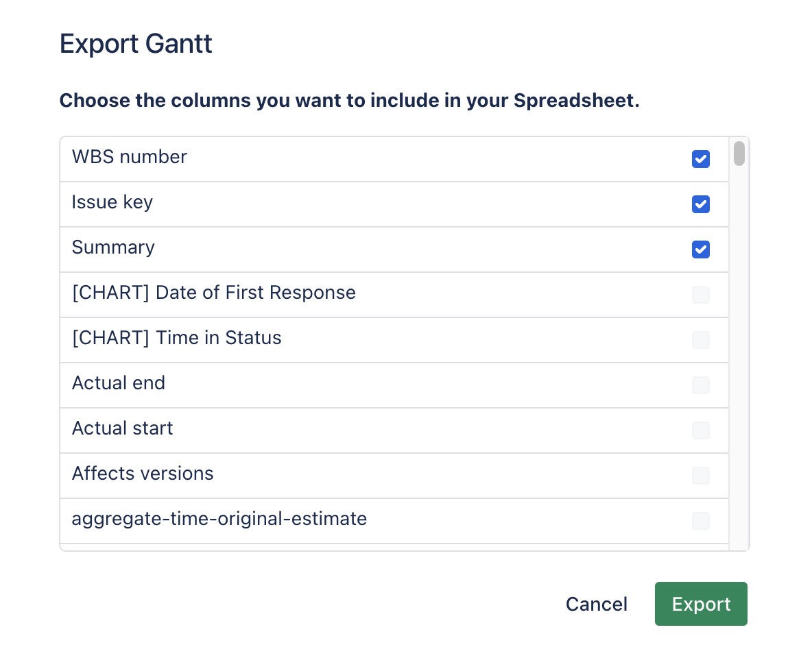Uncheck the WBS number checkbox

coord(700,159)
